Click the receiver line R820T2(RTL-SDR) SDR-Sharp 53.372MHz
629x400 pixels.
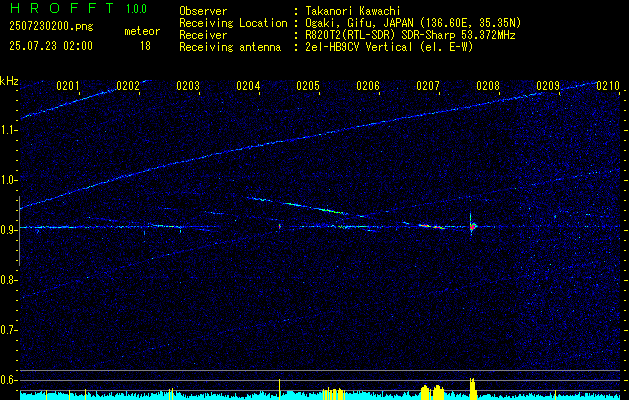click(x=410, y=35)
